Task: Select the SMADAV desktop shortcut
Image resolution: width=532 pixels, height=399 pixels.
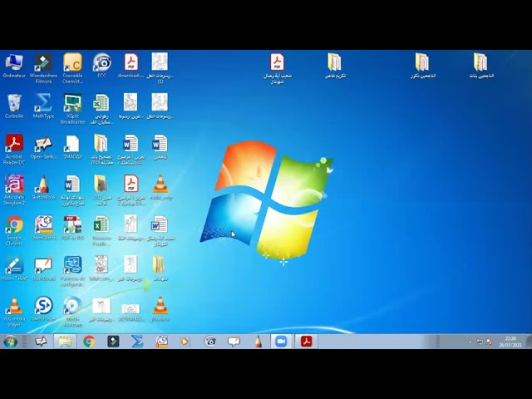Action: click(72, 147)
